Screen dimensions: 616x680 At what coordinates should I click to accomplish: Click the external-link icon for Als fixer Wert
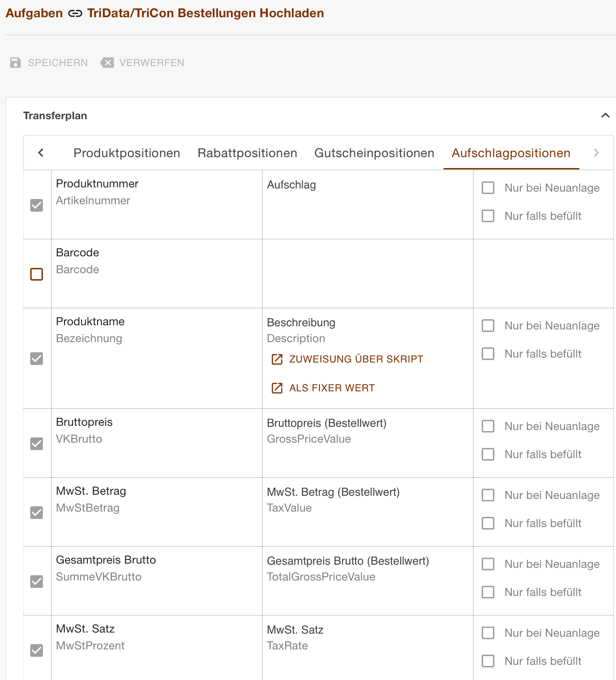pyautogui.click(x=277, y=388)
